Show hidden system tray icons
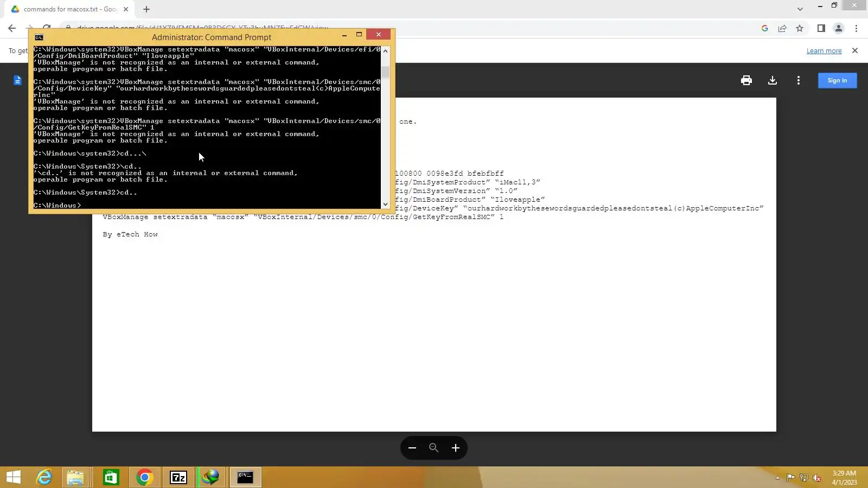The height and width of the screenshot is (488, 868). 777,478
